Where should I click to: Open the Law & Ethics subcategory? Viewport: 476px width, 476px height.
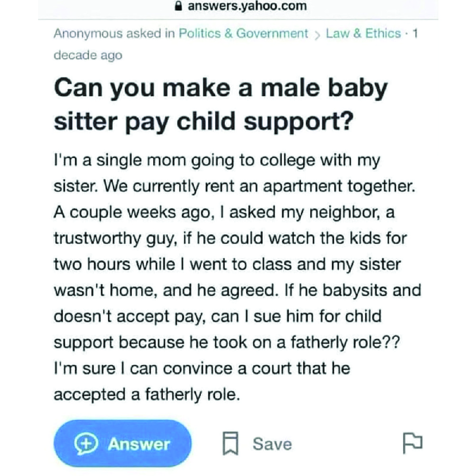(x=363, y=34)
